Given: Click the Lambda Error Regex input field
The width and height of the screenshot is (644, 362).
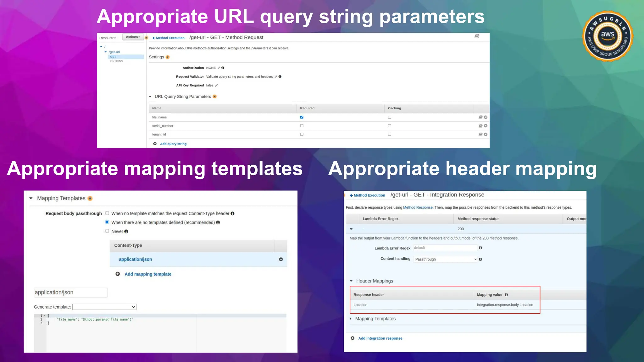Looking at the screenshot, I should (445, 248).
